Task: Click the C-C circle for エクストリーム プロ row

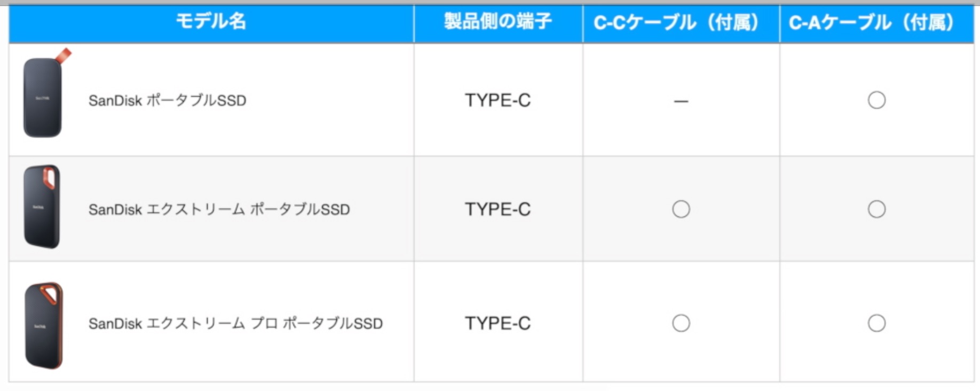Action: coord(681,323)
